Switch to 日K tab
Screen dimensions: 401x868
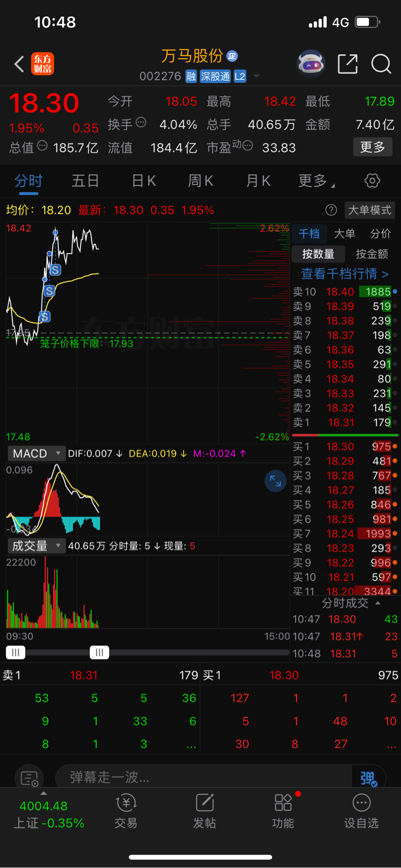click(x=144, y=181)
